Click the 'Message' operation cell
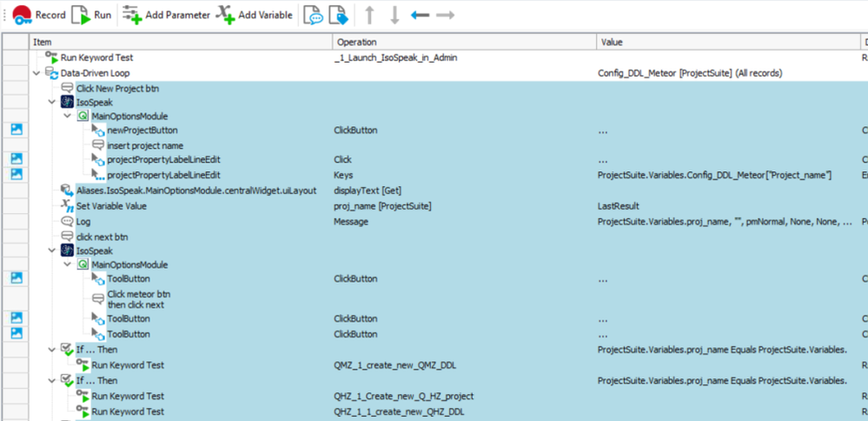868x421 pixels. [351, 222]
